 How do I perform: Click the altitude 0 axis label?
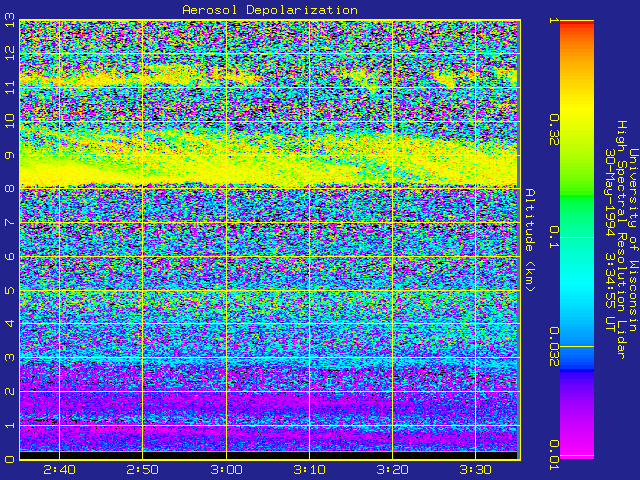(10, 459)
